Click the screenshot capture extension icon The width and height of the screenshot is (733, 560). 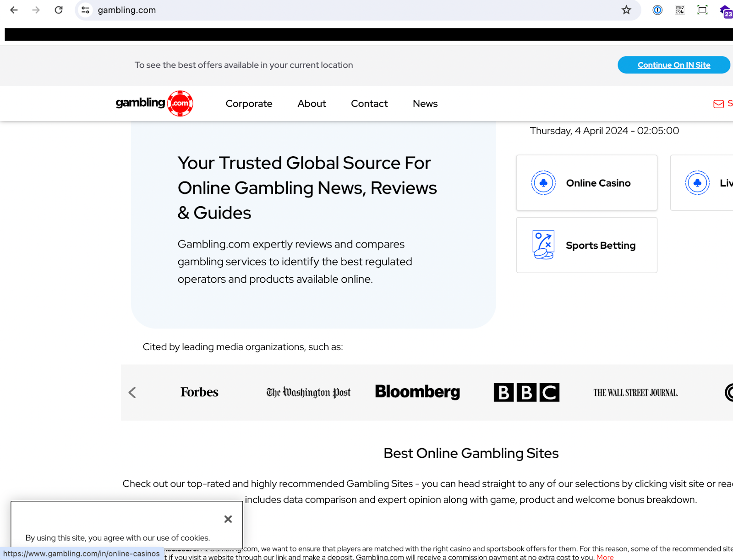pyautogui.click(x=702, y=10)
